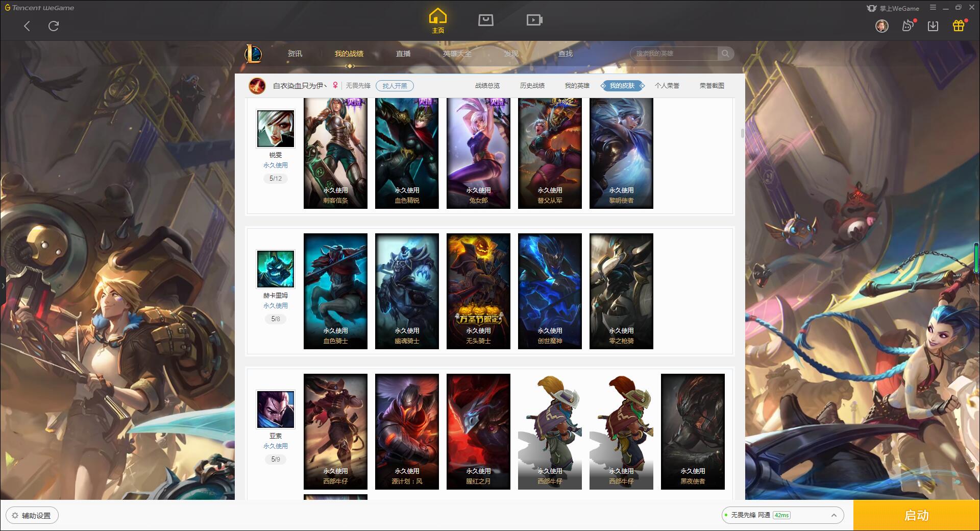Image resolution: width=980 pixels, height=531 pixels.
Task: Switch to the 直播 tab
Action: point(403,54)
